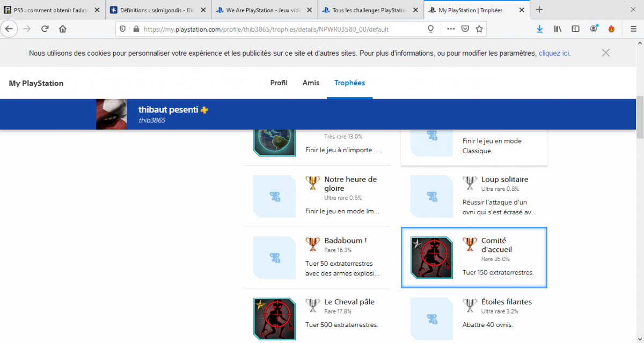Open thibaut pesenti's profile name
This screenshot has width=644, height=343.
pos(169,109)
